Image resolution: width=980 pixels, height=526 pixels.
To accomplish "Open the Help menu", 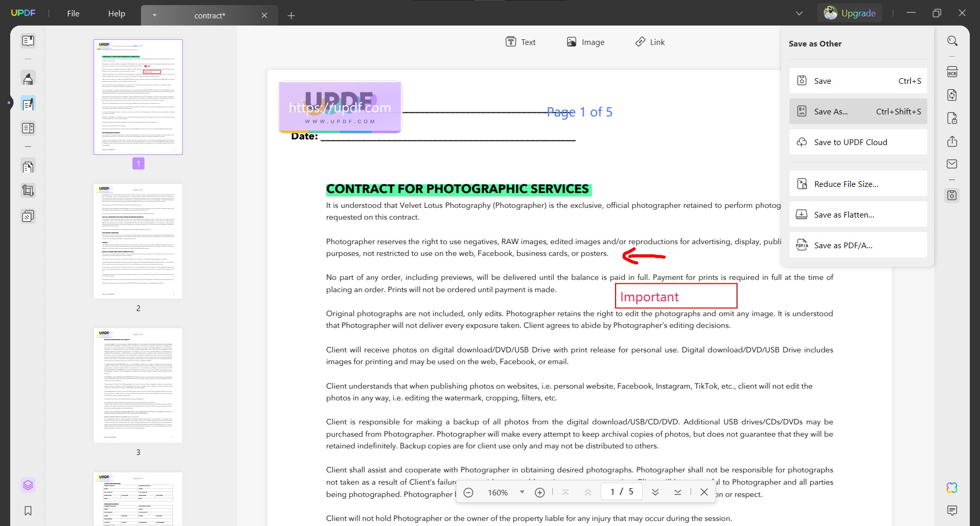I will pyautogui.click(x=116, y=13).
